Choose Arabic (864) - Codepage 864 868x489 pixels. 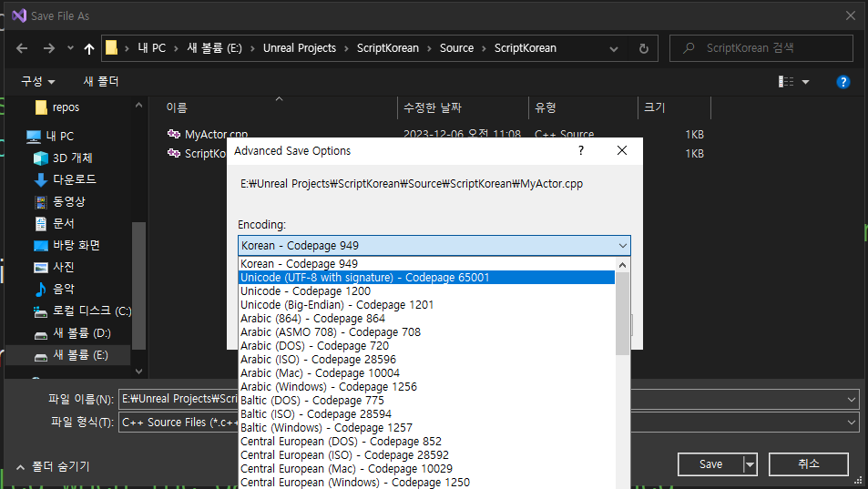(427, 319)
